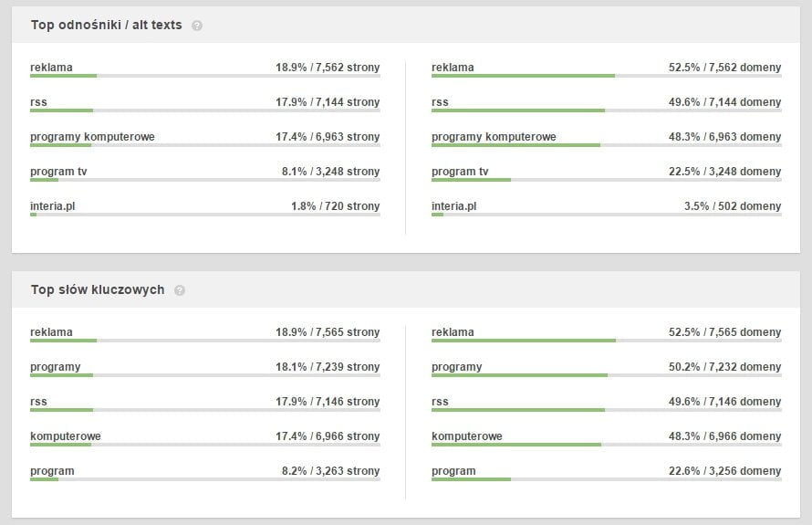The image size is (812, 525).
Task: Select 'programy komputerowe' in domains anchor list
Action: point(494,137)
